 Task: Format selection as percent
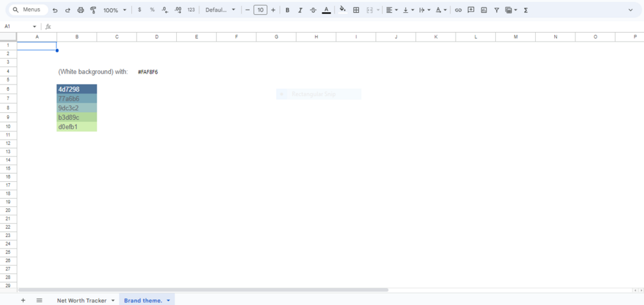152,10
